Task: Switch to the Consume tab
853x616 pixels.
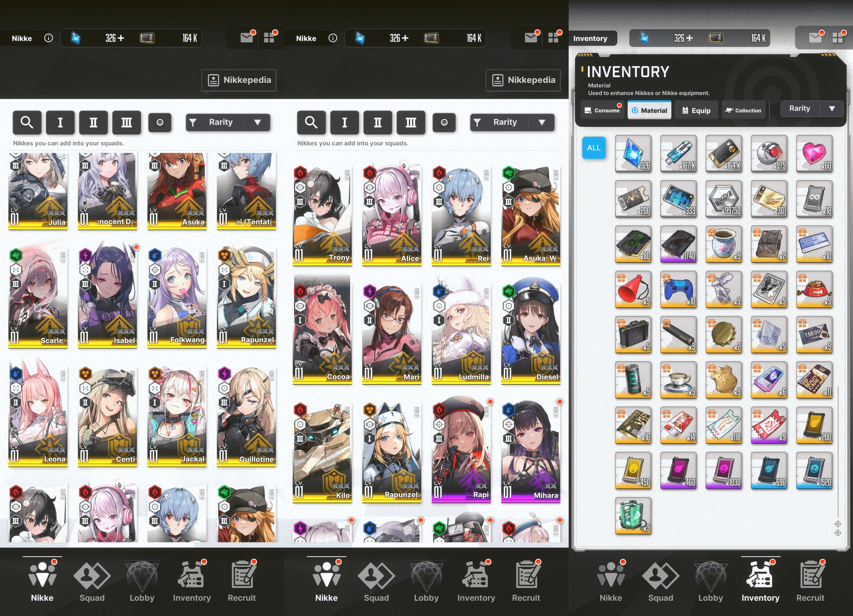Action: tap(602, 110)
